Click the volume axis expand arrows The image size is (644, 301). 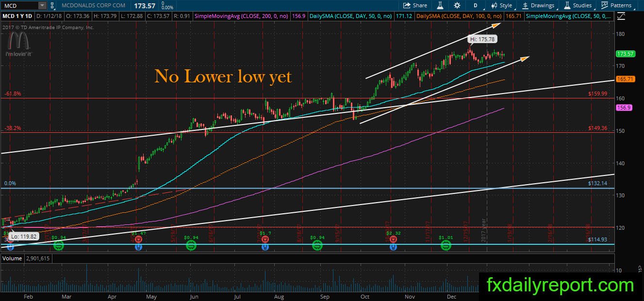tap(640, 268)
